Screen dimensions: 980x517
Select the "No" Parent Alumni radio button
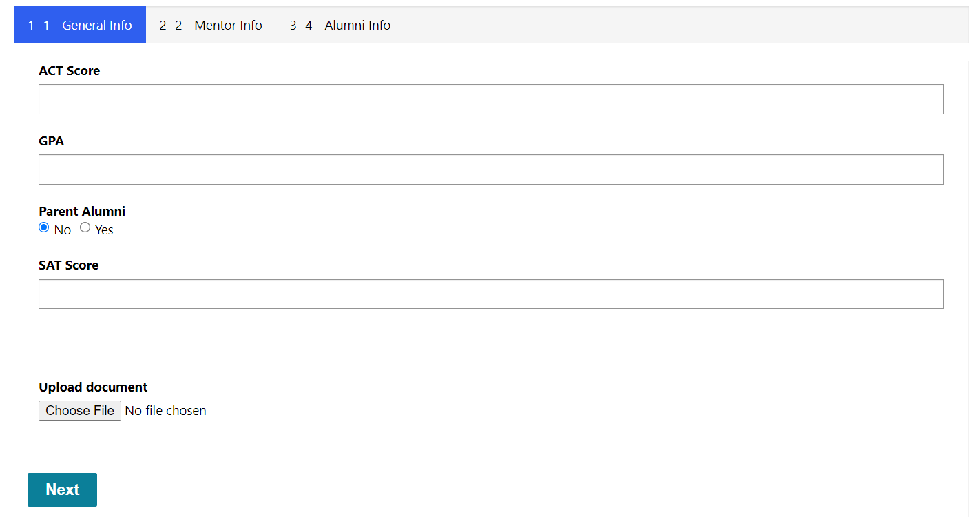[44, 227]
